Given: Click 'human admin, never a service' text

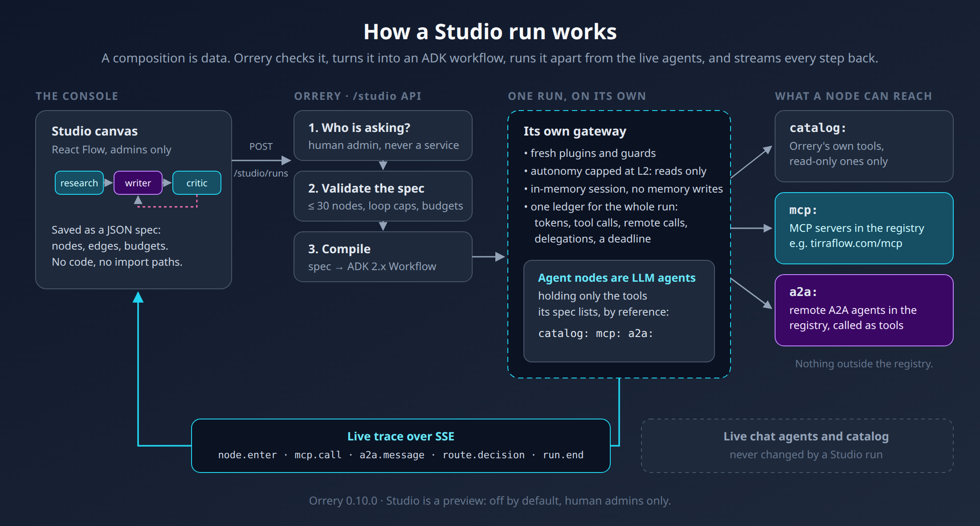Looking at the screenshot, I should [x=384, y=145].
